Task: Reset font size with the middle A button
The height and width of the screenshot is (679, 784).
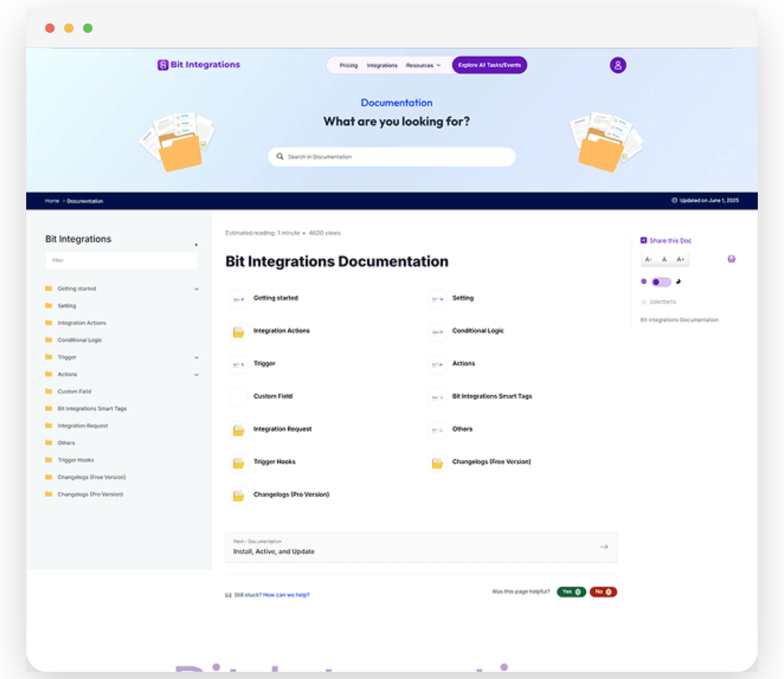Action: click(x=664, y=259)
